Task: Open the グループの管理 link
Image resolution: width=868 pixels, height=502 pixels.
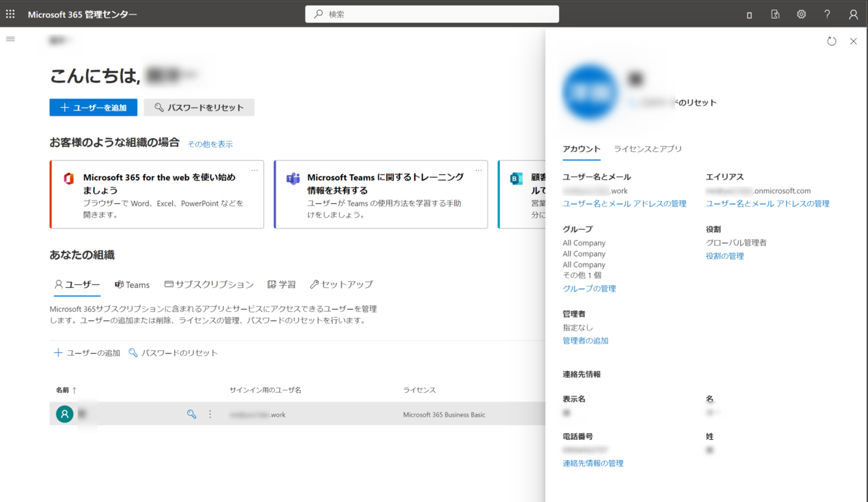Action: tap(590, 289)
